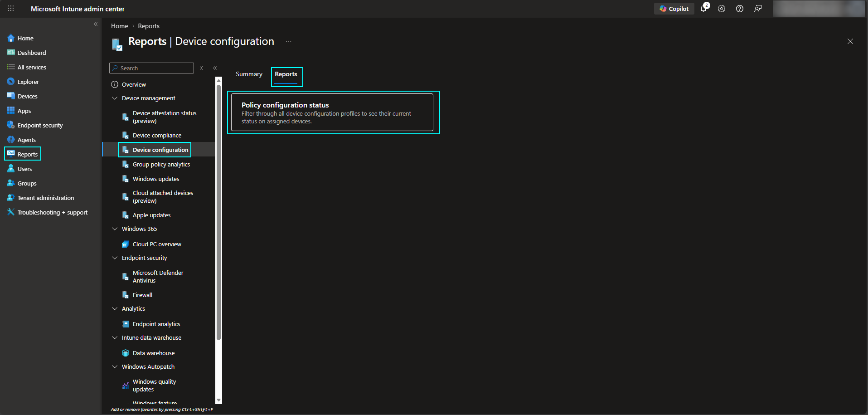Open the Firewall report

pos(142,295)
